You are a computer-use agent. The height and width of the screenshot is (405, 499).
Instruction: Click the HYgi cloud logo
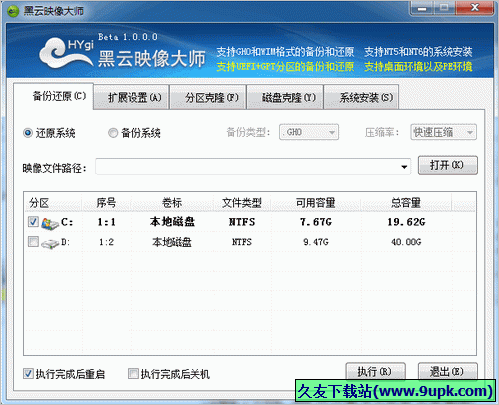tap(66, 53)
